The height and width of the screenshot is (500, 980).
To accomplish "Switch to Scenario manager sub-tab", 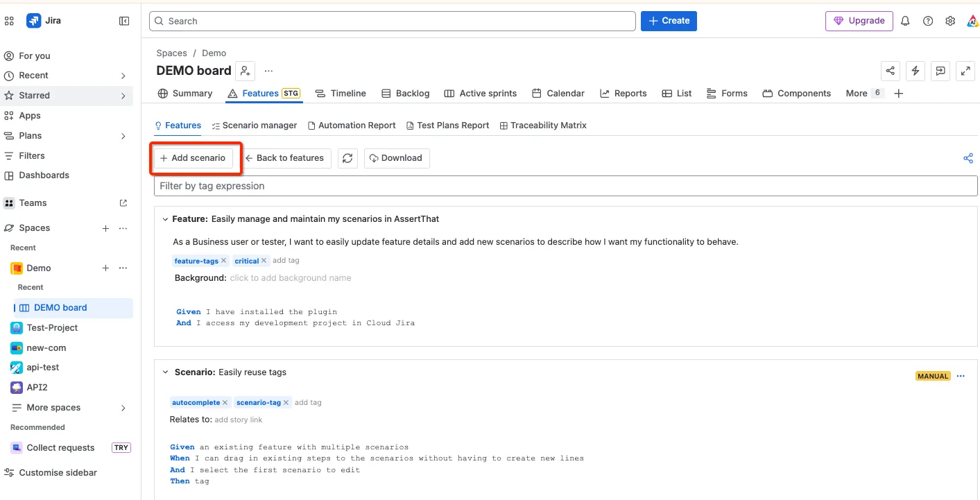I will click(255, 126).
